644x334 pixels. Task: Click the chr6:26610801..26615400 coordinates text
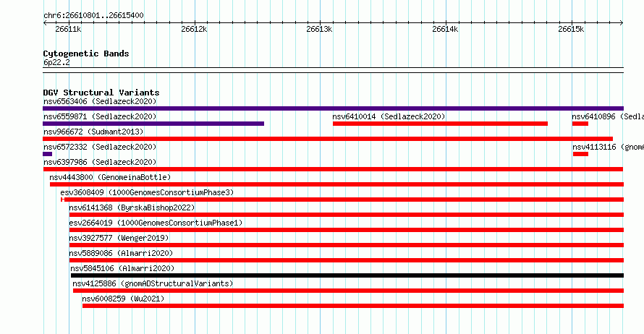(93, 16)
